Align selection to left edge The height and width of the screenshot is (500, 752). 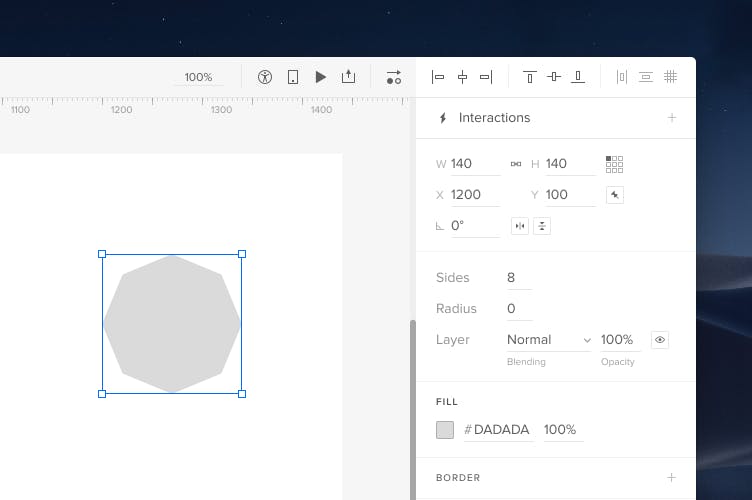click(x=438, y=77)
